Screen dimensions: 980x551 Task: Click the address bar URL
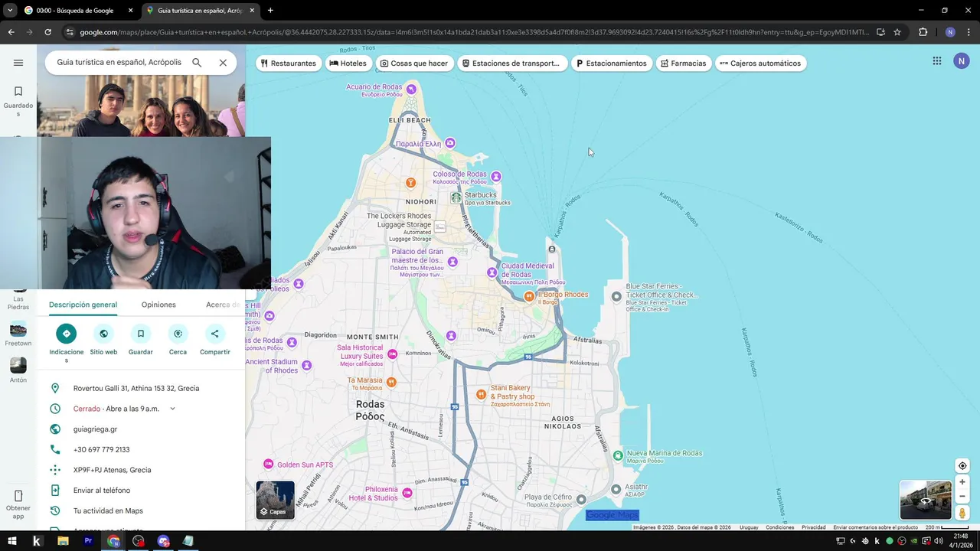tap(474, 32)
